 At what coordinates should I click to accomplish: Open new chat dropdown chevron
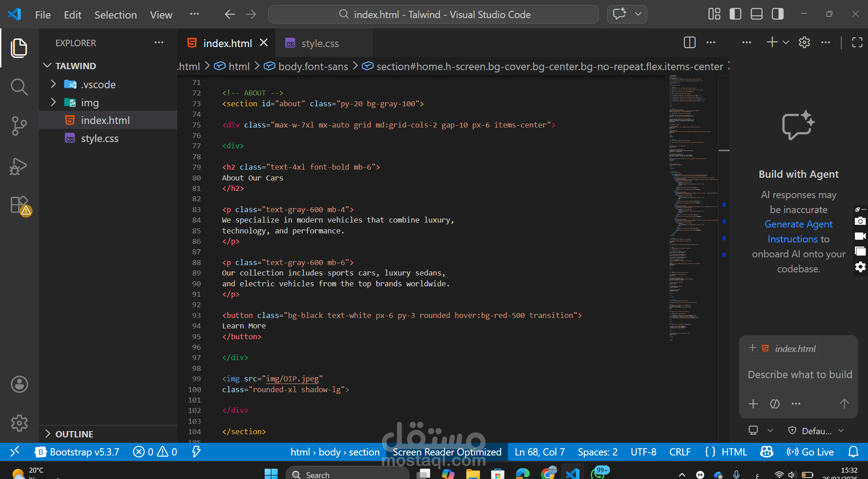coord(786,43)
